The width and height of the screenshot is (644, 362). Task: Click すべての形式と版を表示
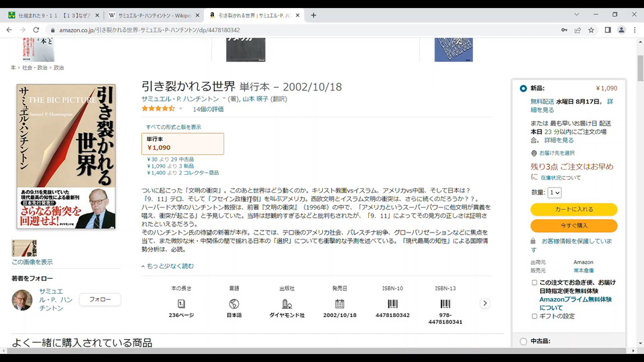click(173, 127)
